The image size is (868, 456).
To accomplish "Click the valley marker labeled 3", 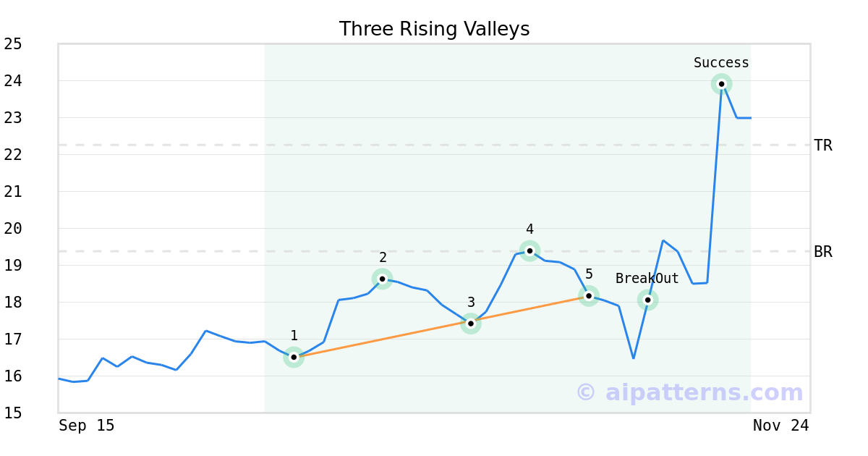I will (471, 324).
